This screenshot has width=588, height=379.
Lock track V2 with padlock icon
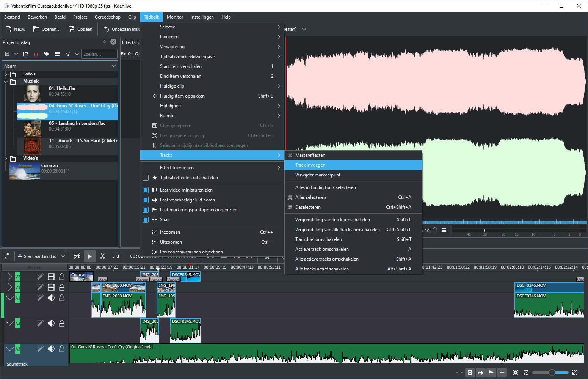(62, 277)
